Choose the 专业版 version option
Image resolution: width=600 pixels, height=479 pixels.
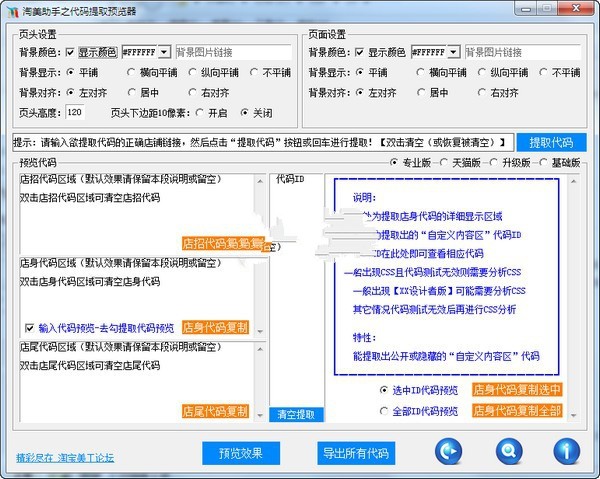[x=394, y=163]
